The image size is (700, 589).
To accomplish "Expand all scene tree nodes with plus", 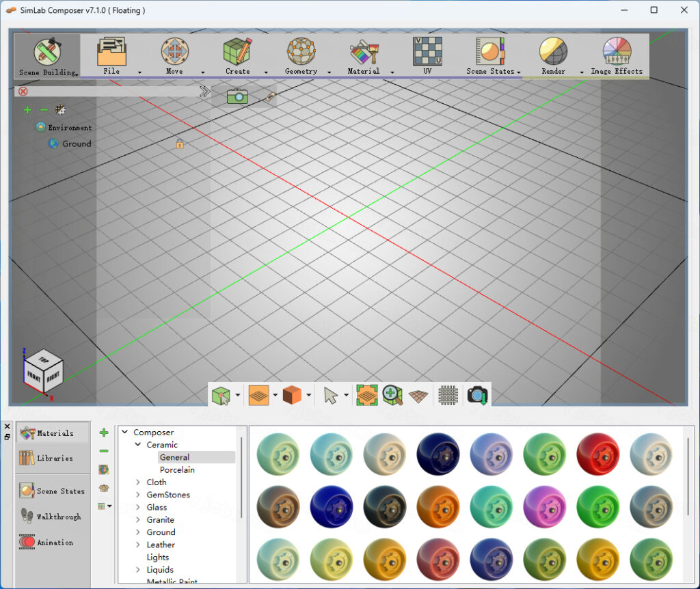I will [x=27, y=110].
